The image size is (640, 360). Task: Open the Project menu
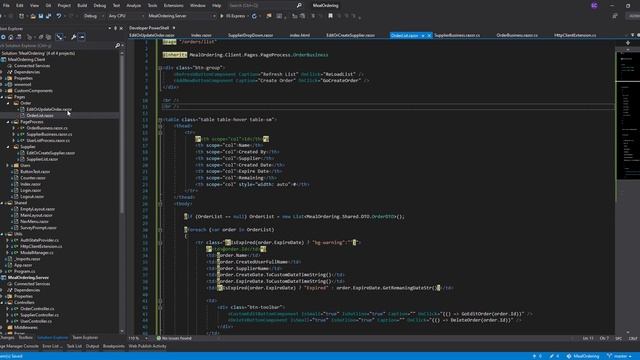[x=64, y=6]
